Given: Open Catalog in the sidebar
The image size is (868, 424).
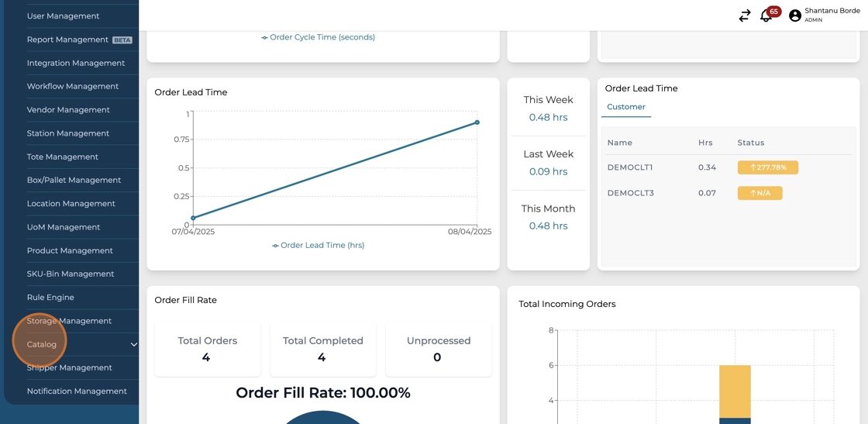Looking at the screenshot, I should [x=42, y=344].
